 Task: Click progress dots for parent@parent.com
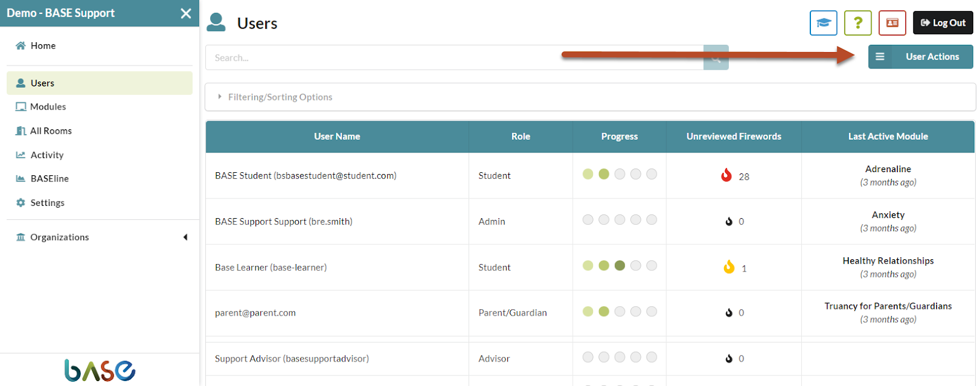click(x=620, y=311)
